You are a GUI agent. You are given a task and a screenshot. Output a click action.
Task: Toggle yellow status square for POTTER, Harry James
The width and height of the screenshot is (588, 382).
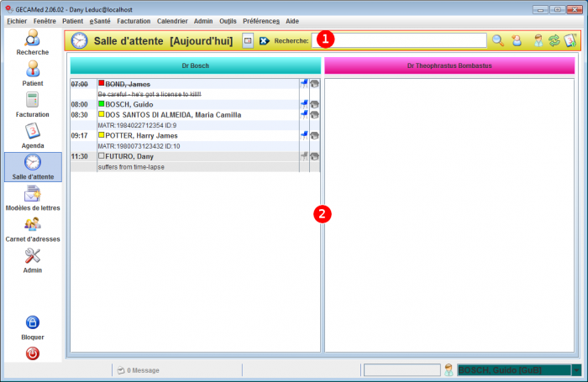(102, 135)
